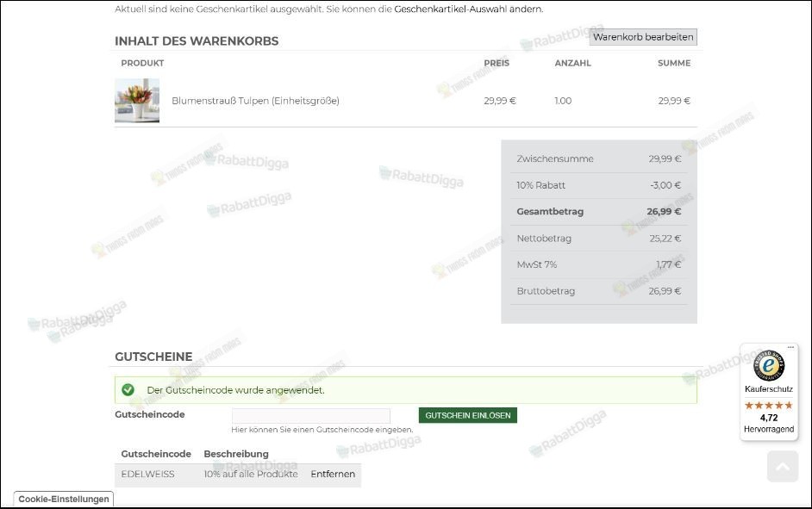The height and width of the screenshot is (509, 812).
Task: Open the Trusted Shops widget options dots
Action: click(790, 347)
